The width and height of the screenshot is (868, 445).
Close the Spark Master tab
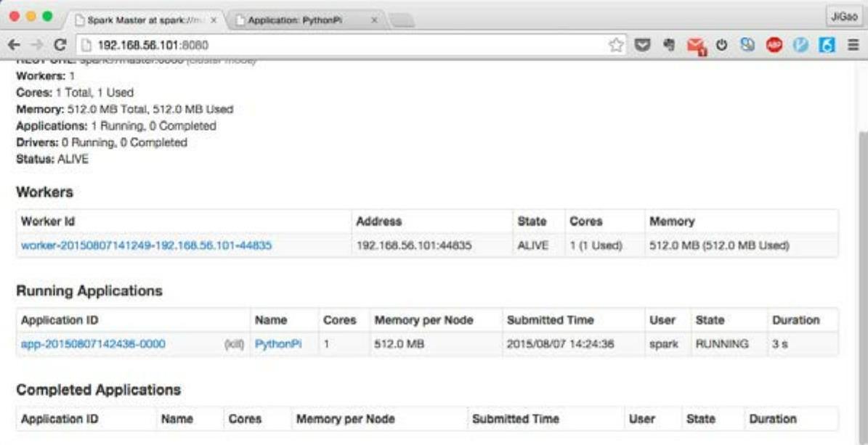point(214,20)
